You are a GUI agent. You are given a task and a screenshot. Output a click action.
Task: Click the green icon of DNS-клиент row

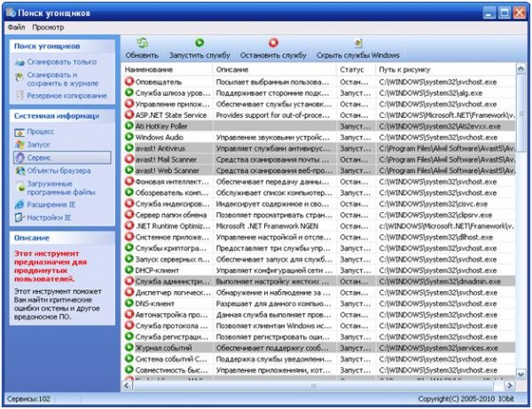click(129, 303)
